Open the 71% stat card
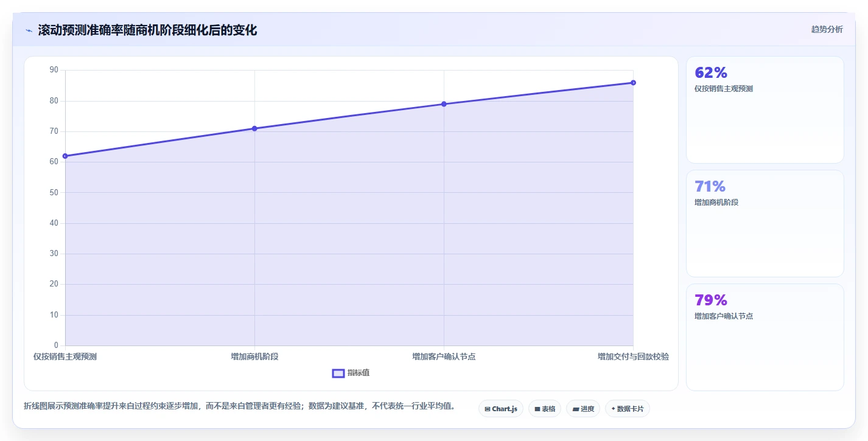 (765, 223)
